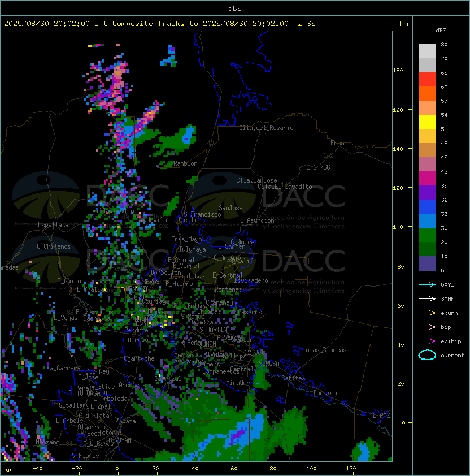Click the 'eburn' legend label
Viewport: 470px width, 476px height.
[449, 313]
